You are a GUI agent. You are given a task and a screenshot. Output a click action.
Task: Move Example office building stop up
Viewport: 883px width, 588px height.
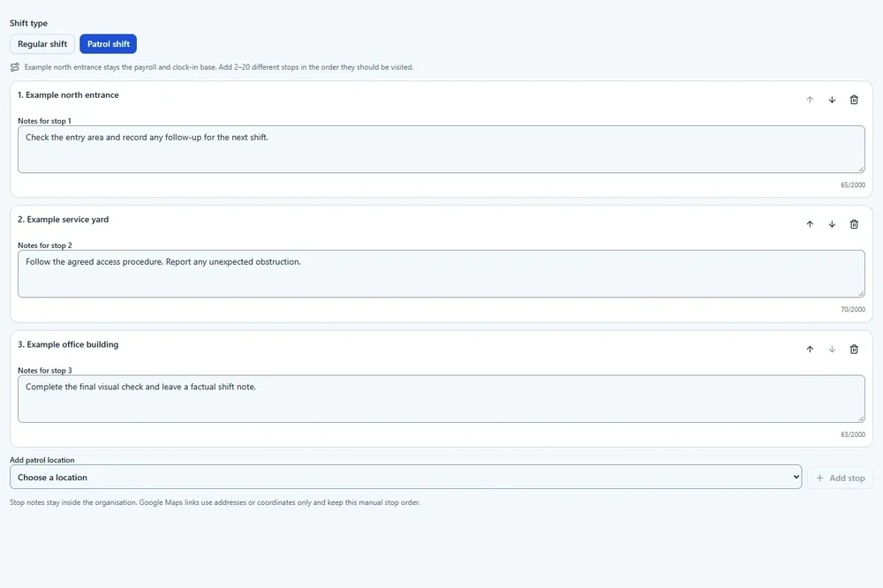pyautogui.click(x=810, y=350)
